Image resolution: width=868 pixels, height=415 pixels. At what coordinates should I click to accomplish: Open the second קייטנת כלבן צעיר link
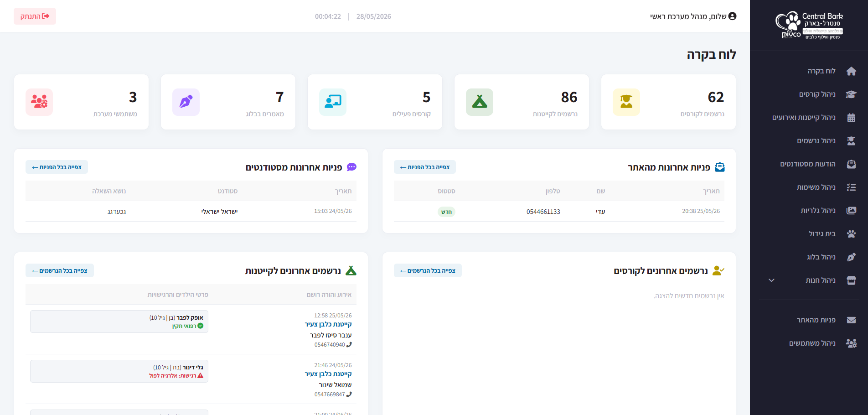328,374
